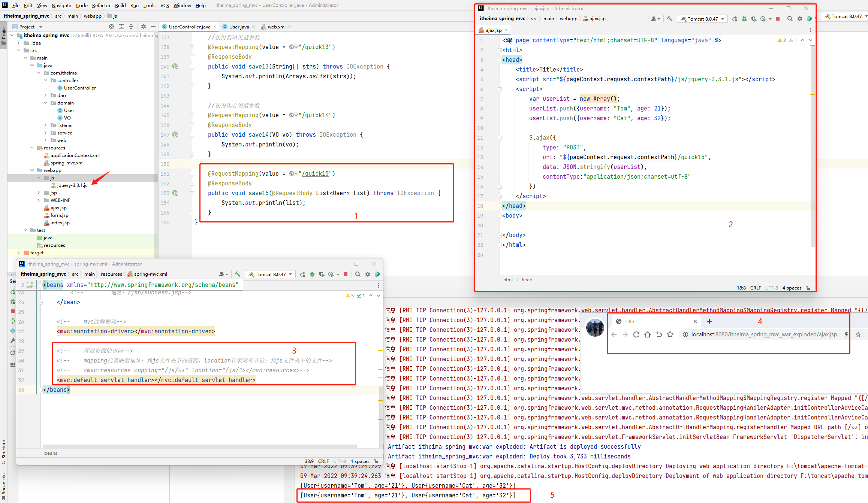Open the Refactor menu
868x503 pixels.
[x=101, y=5]
